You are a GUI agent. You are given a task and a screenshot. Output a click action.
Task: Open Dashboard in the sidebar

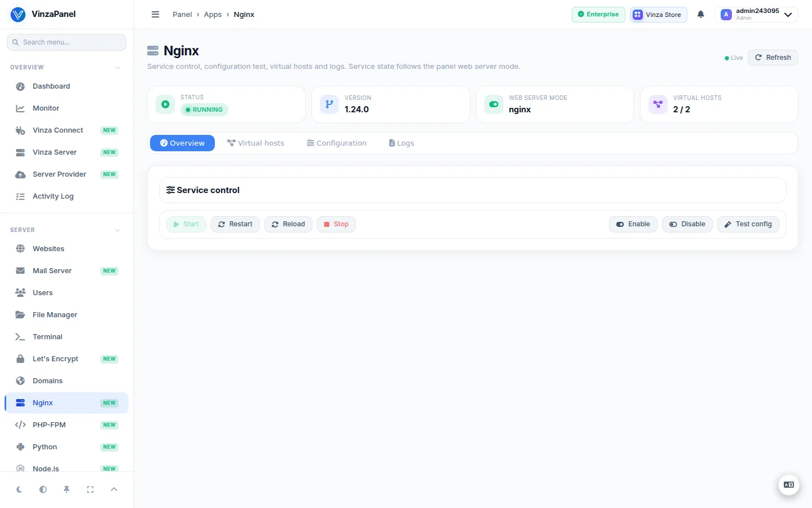click(67, 86)
